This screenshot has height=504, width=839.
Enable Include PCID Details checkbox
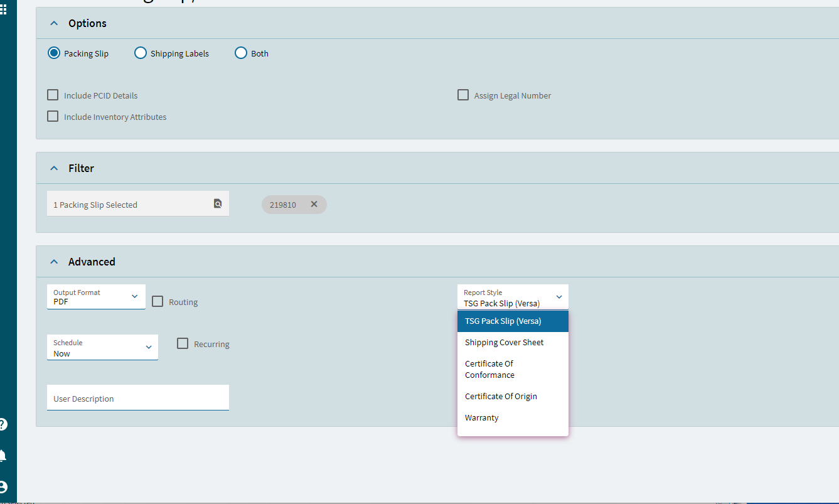[x=53, y=95]
